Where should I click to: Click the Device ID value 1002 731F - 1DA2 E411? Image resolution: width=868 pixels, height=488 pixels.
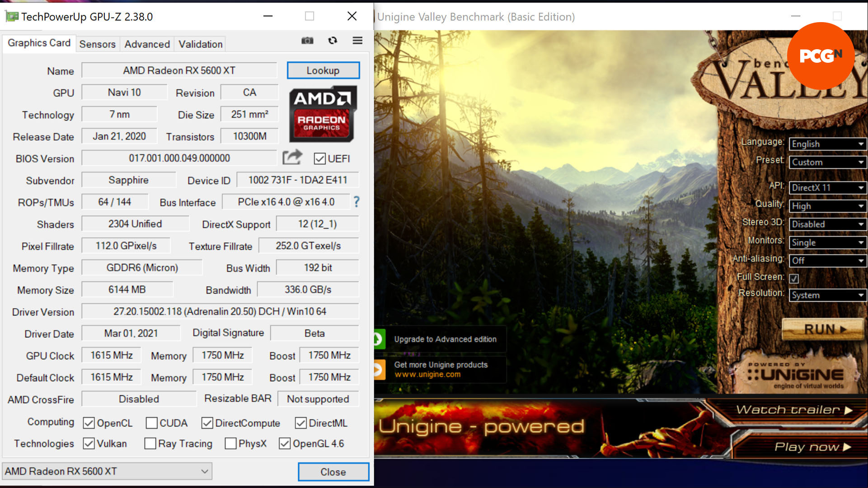[x=298, y=180]
